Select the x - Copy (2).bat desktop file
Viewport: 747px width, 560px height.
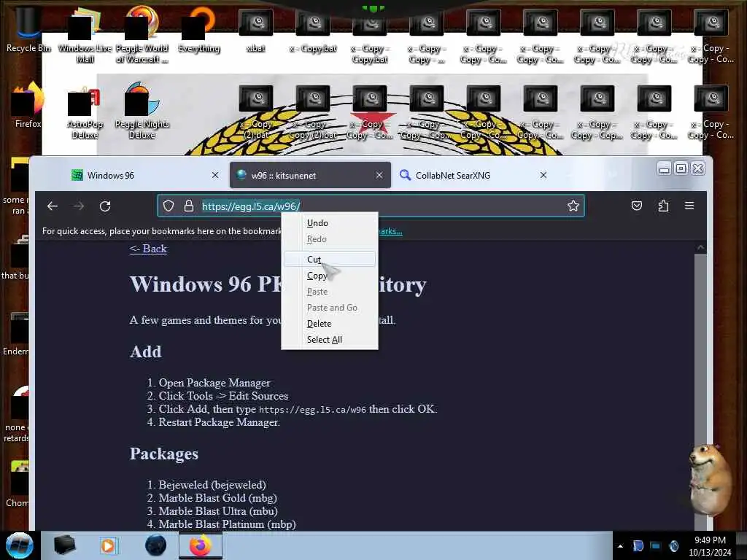click(256, 112)
